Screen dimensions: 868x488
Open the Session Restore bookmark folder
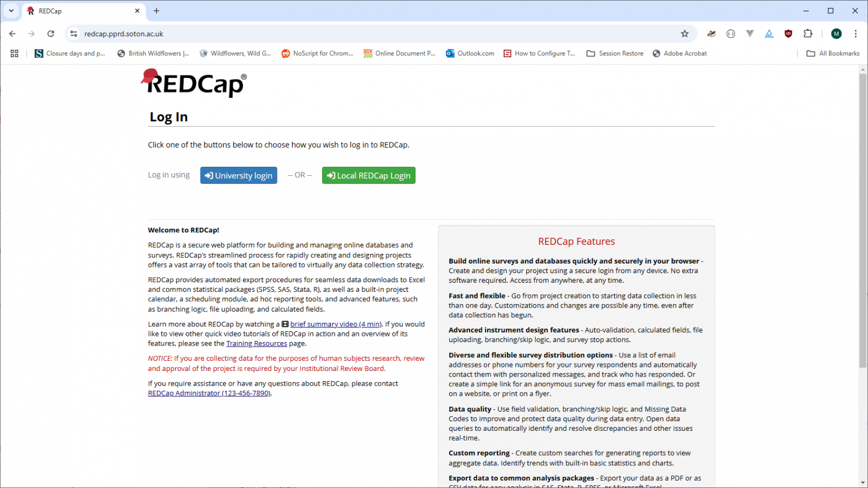[615, 53]
